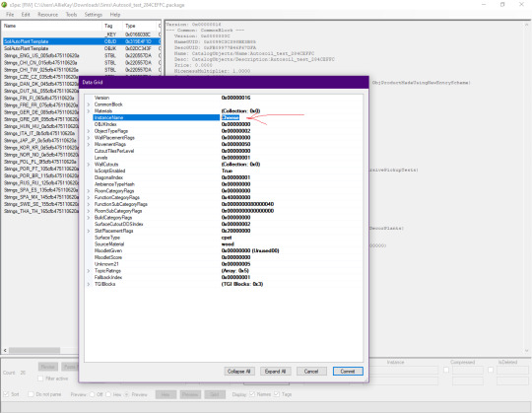The image size is (532, 413).
Task: Expand the FunctionSubCategoryFlags node
Action: point(89,204)
